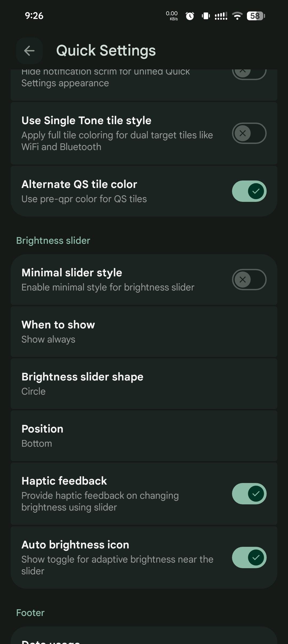Enable Use Single Tone tile style
Image resolution: width=288 pixels, height=644 pixels.
[x=249, y=133]
